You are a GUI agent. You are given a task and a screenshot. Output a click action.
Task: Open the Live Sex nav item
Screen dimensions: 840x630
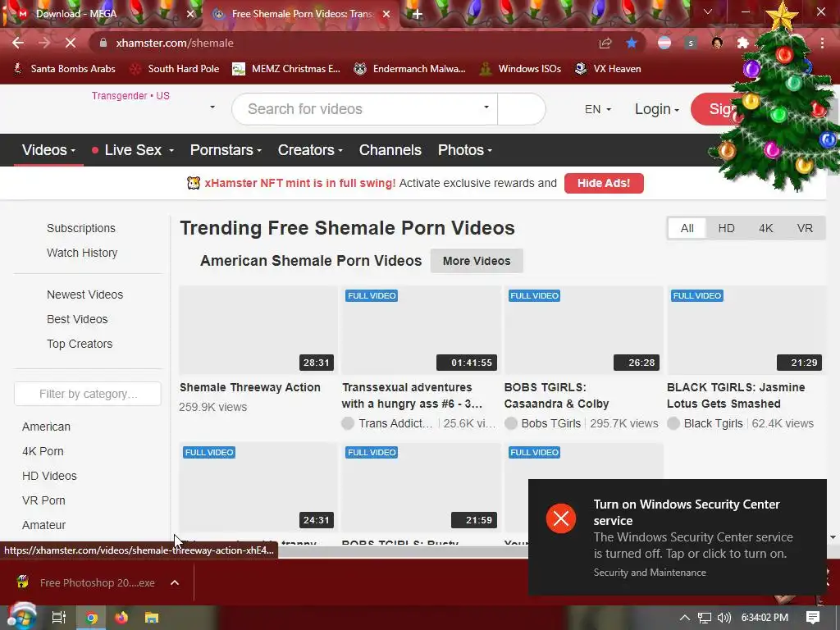coord(133,150)
